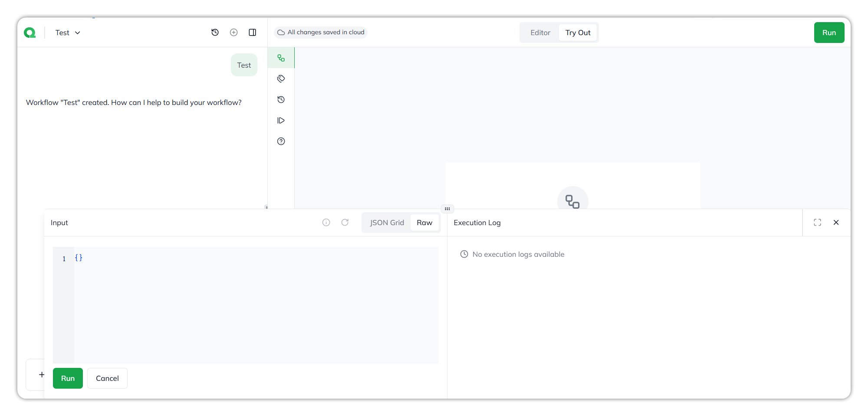
Task: Click the panel resize handle dots
Action: (x=447, y=209)
